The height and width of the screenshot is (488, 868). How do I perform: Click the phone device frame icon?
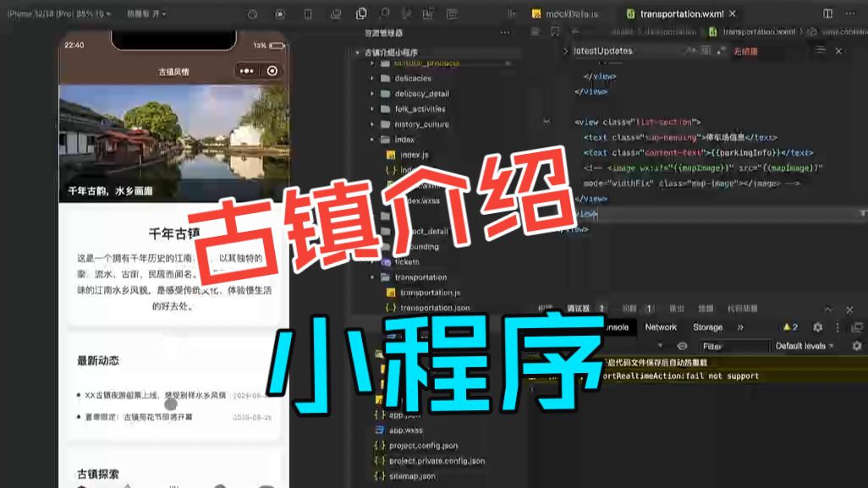point(308,14)
